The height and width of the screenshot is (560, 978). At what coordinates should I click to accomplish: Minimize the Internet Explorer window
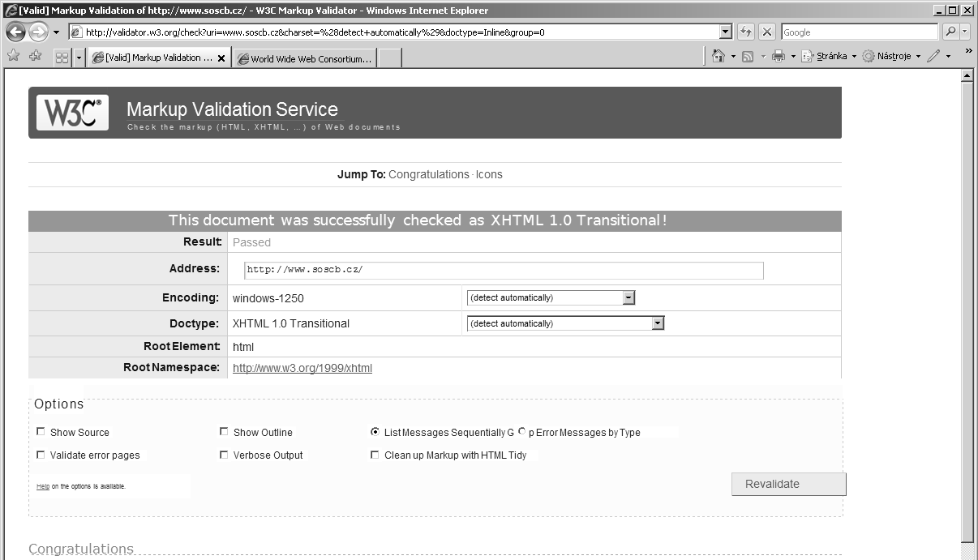pos(940,10)
